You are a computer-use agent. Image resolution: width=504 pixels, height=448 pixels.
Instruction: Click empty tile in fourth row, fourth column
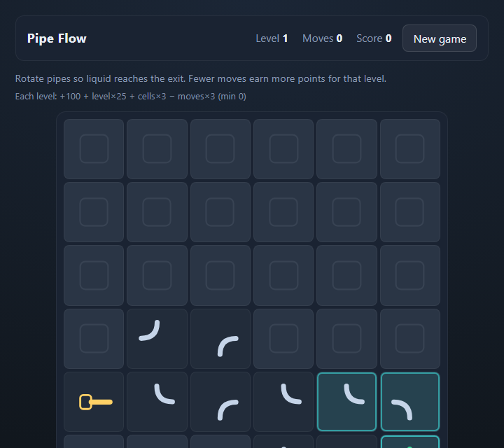coord(283,339)
